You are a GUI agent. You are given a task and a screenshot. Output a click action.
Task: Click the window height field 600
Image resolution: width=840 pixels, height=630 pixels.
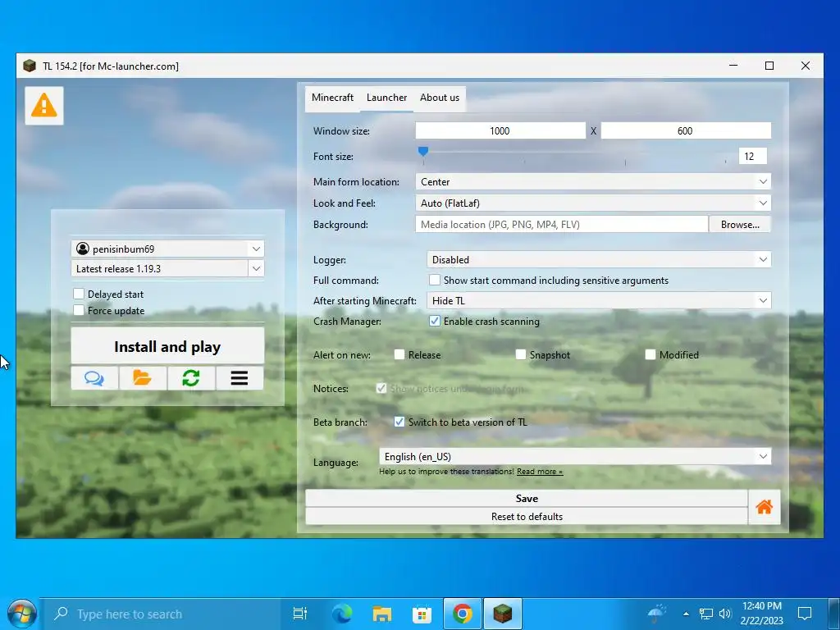[686, 130]
